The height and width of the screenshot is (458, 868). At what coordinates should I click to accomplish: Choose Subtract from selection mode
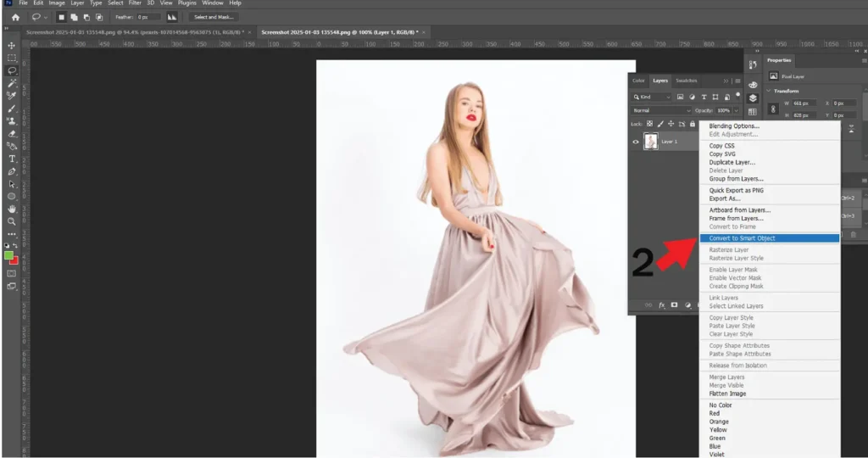tap(86, 17)
